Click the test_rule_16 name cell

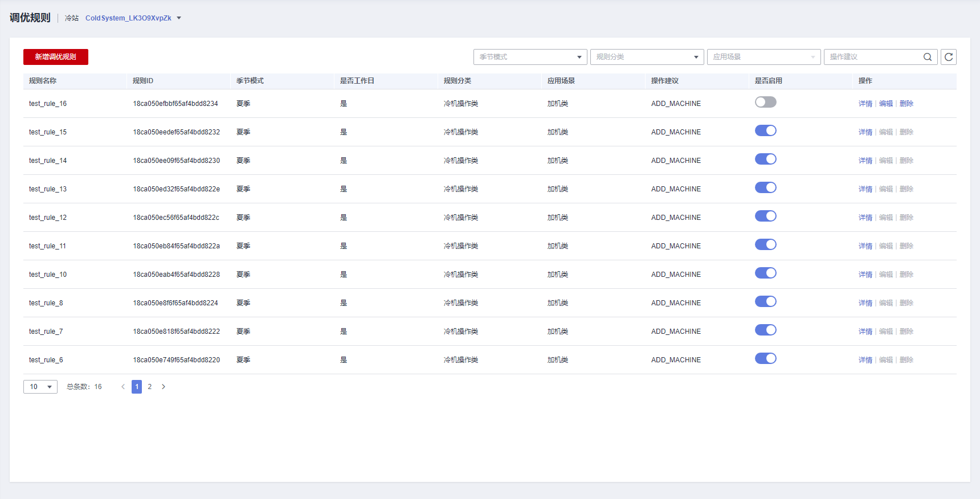(48, 104)
